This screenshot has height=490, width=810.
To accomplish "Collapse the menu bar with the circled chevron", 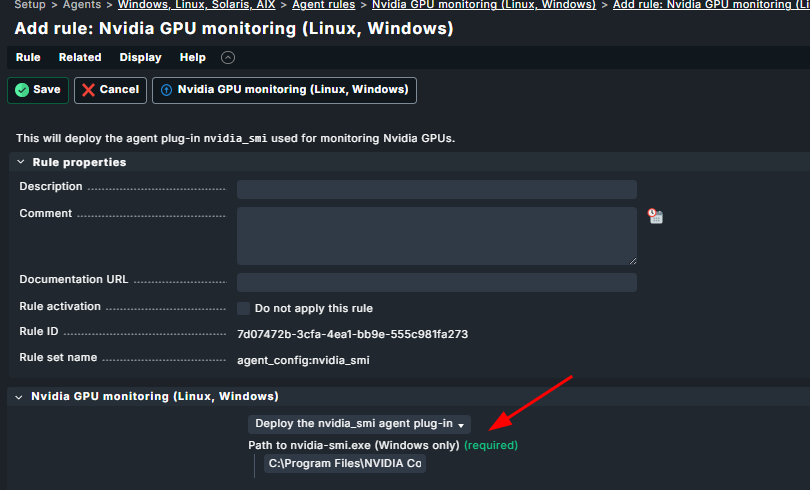I will point(228,57).
